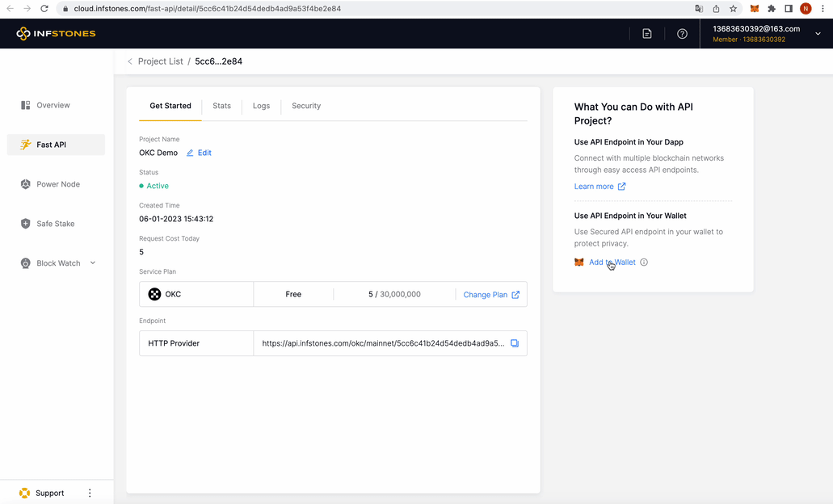This screenshot has height=504, width=833.
Task: Click the Change Plan link
Action: point(486,295)
